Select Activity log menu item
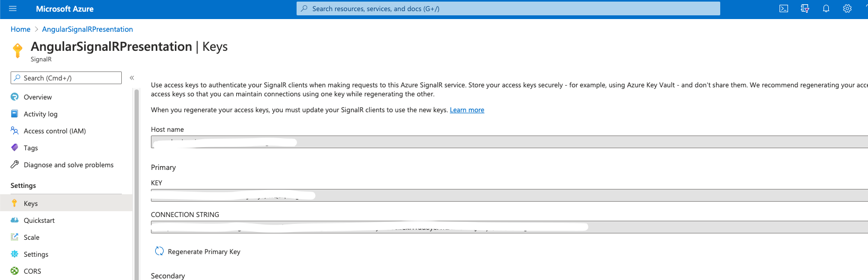This screenshot has width=868, height=280. tap(40, 114)
